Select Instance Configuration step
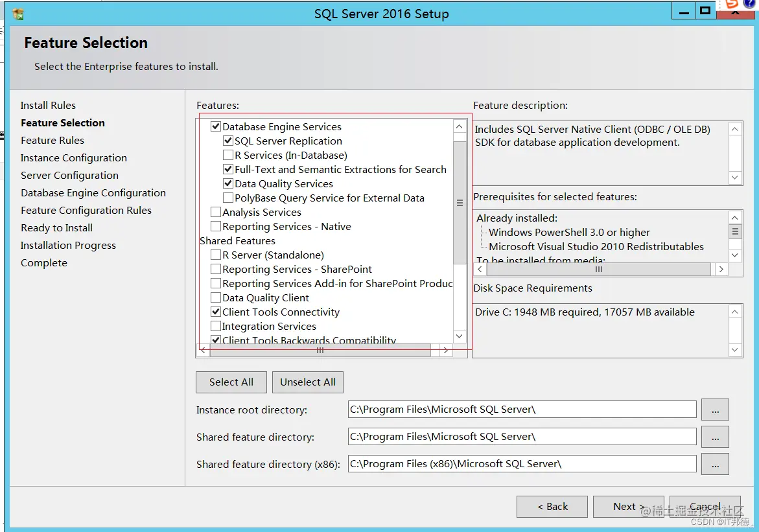The width and height of the screenshot is (759, 532). (74, 158)
